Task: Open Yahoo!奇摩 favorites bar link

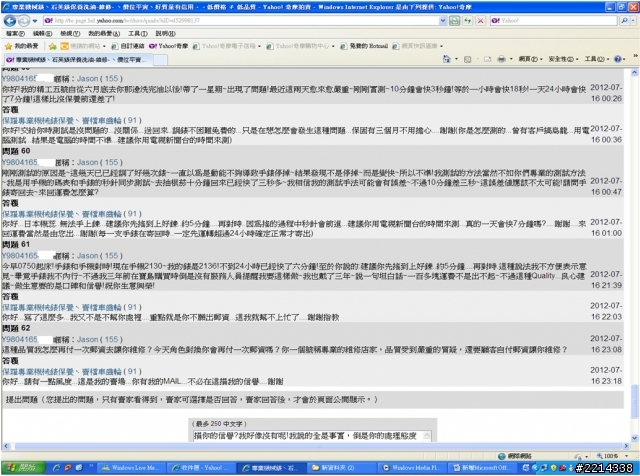Action: click(x=169, y=46)
